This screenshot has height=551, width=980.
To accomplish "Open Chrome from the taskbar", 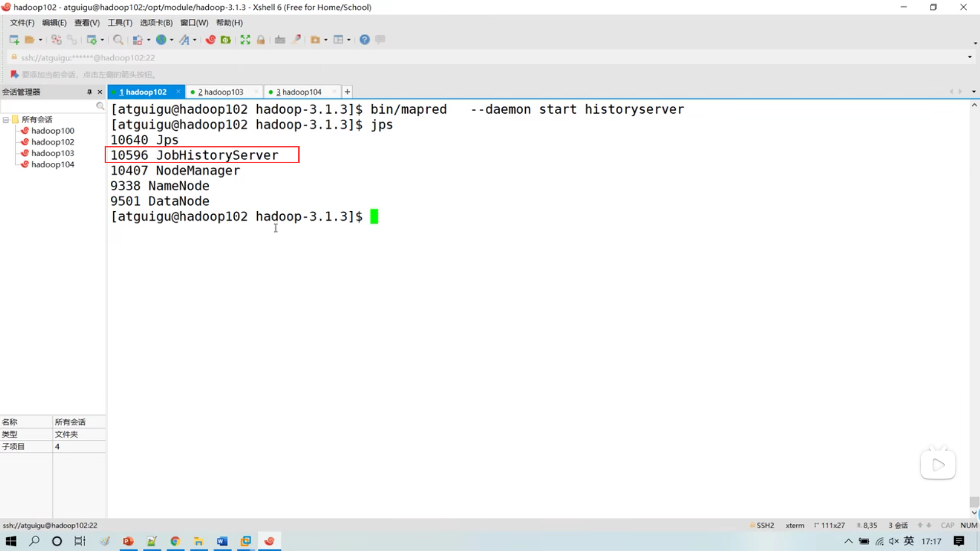I will (175, 541).
